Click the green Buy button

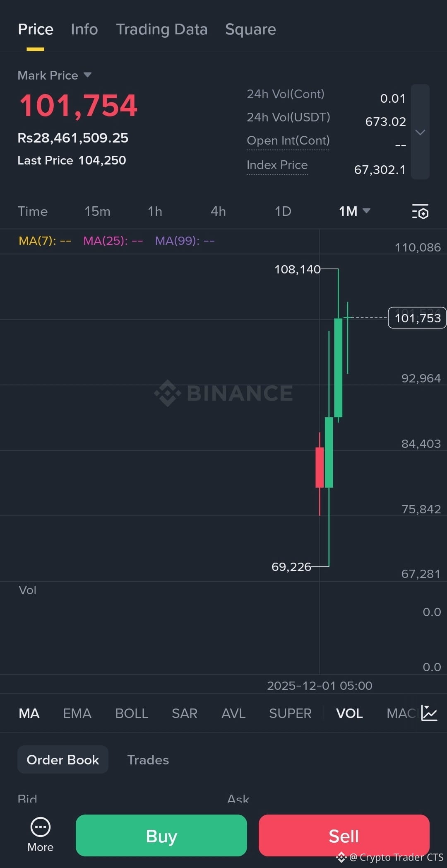pyautogui.click(x=161, y=835)
